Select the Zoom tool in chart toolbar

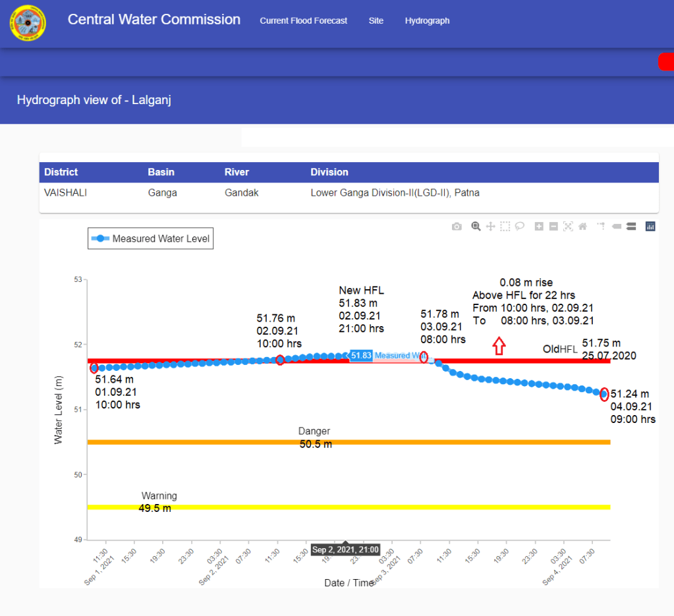point(476,227)
